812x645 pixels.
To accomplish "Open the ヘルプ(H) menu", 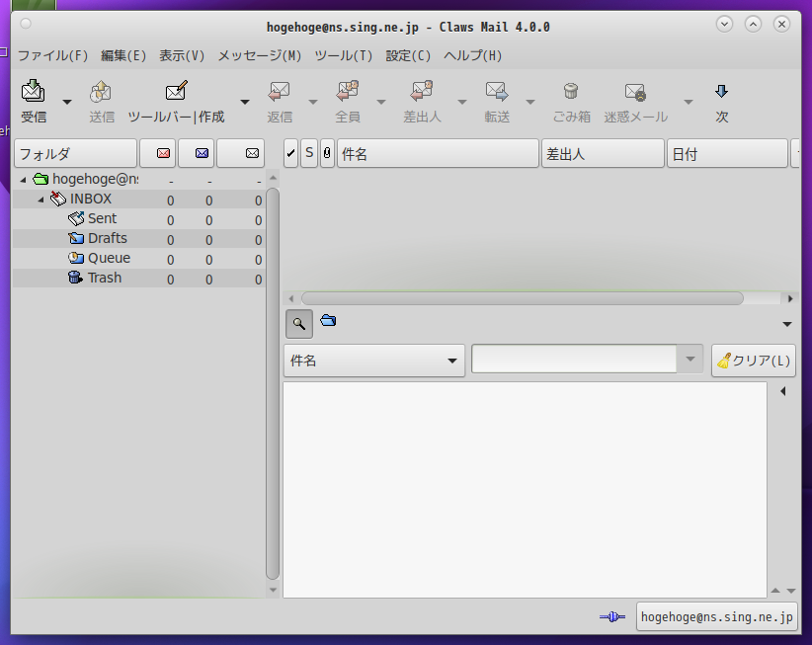I will coord(472,55).
